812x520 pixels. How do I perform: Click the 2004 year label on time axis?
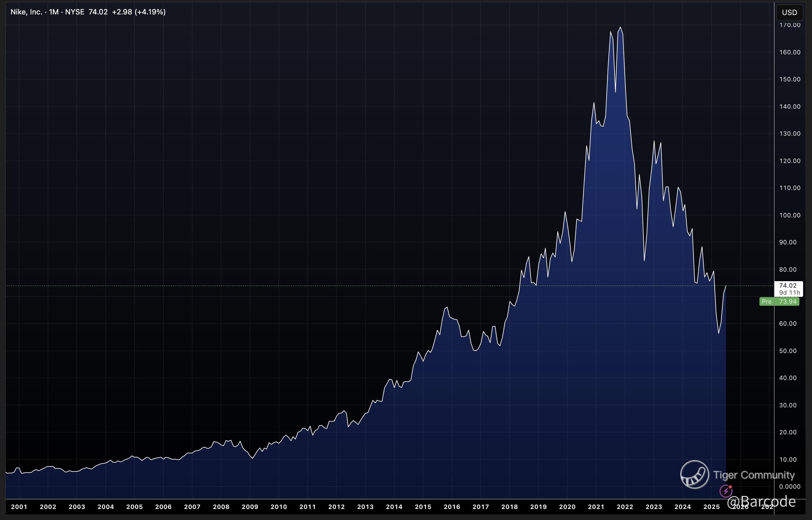pos(106,507)
